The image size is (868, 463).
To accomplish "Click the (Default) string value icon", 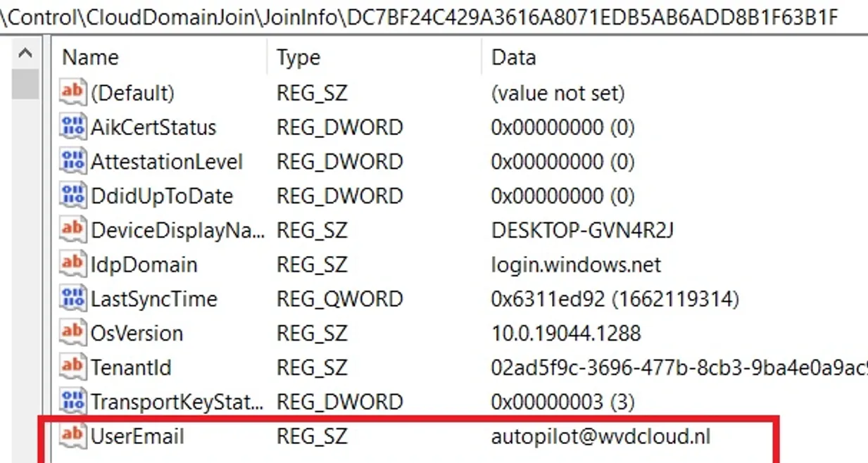I will 73,92.
